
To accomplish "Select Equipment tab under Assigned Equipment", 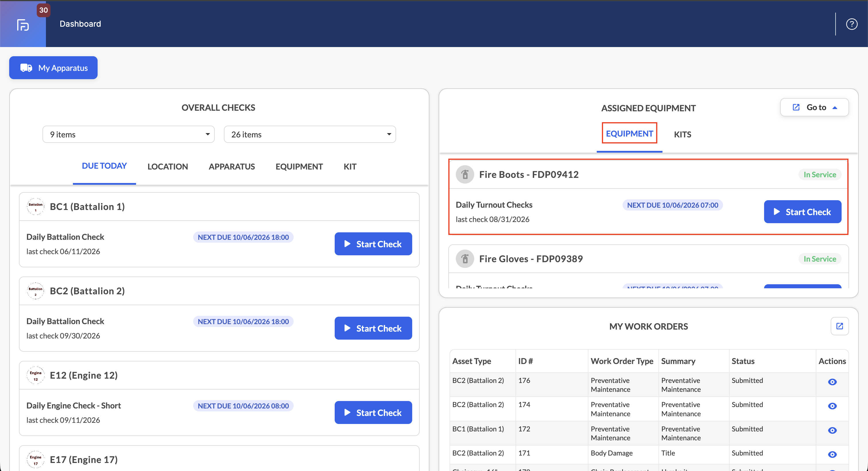I will (629, 134).
